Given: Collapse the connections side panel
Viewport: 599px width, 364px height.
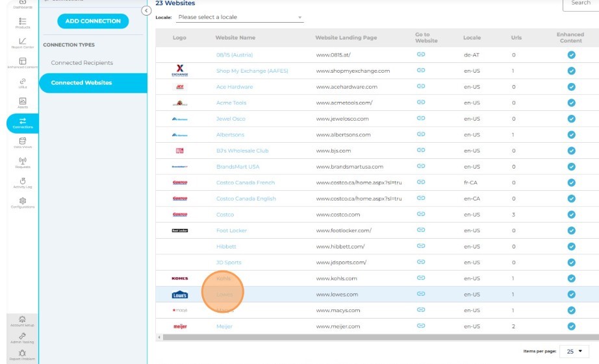Looking at the screenshot, I should point(146,10).
